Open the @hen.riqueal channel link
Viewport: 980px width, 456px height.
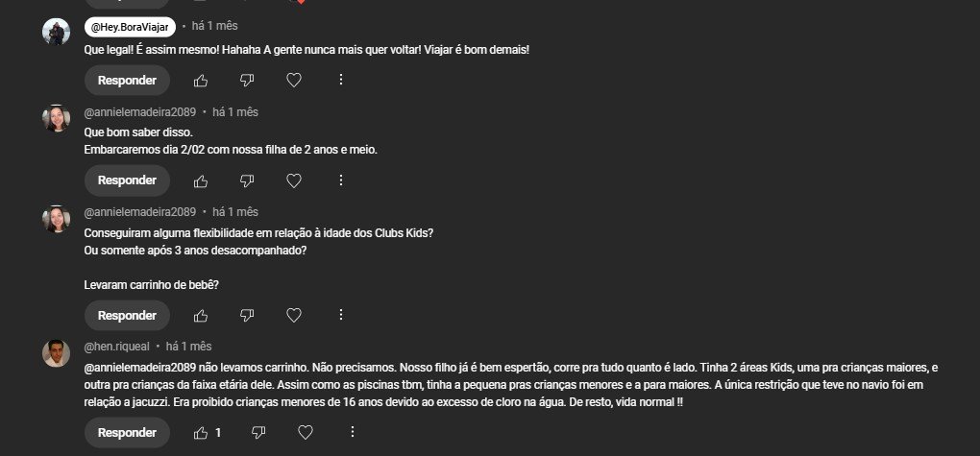(119, 346)
